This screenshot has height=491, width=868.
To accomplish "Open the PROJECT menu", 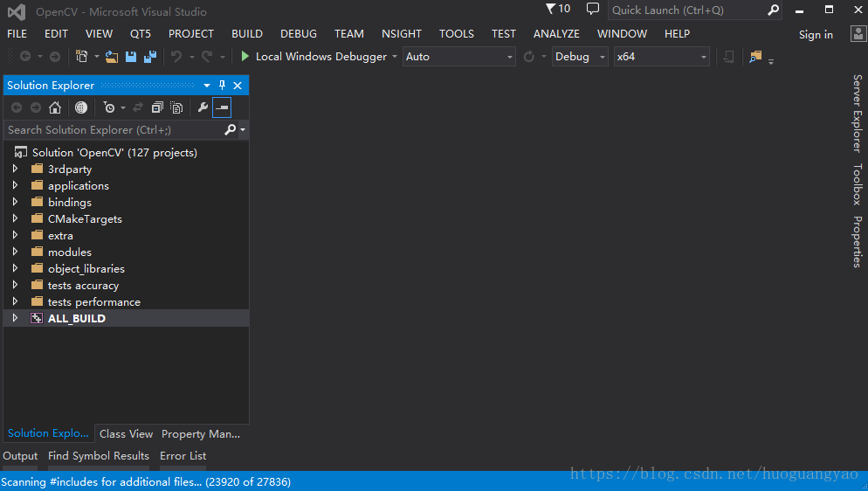I will pyautogui.click(x=191, y=34).
